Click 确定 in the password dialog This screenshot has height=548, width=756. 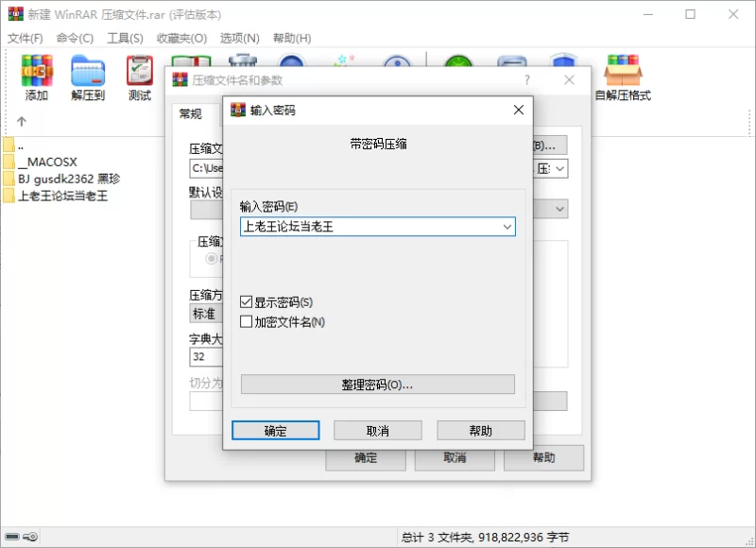click(275, 431)
